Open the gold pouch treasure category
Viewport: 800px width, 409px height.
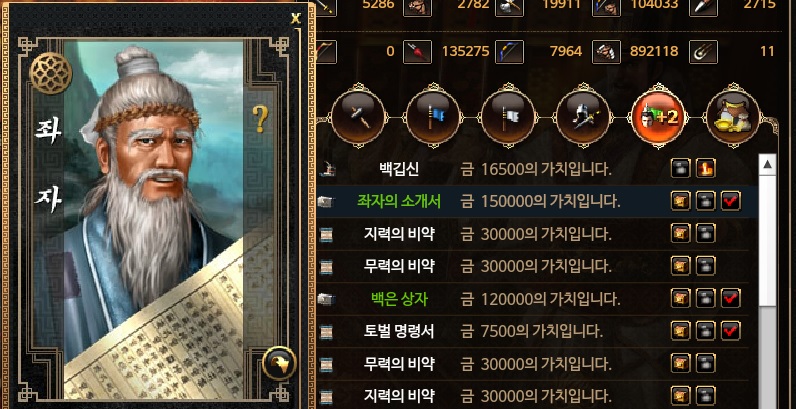click(x=733, y=116)
